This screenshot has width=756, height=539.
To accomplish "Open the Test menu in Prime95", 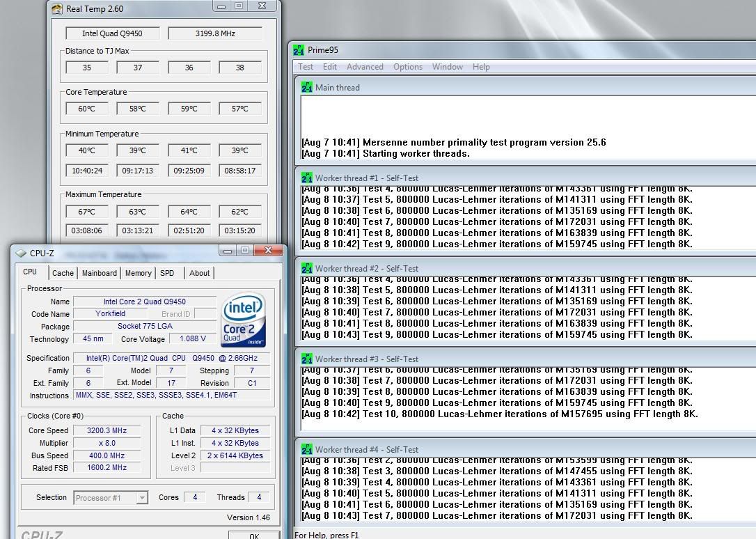I will coord(305,67).
